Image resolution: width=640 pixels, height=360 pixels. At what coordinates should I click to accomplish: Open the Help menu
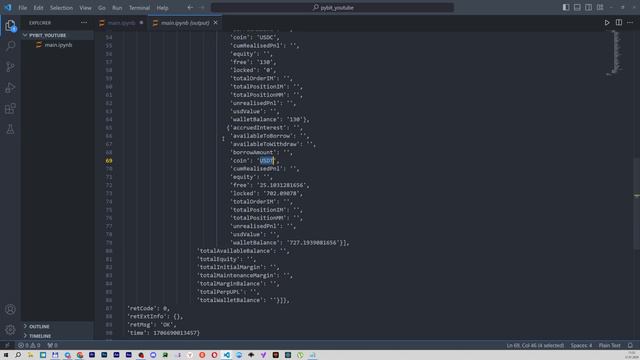point(162,8)
